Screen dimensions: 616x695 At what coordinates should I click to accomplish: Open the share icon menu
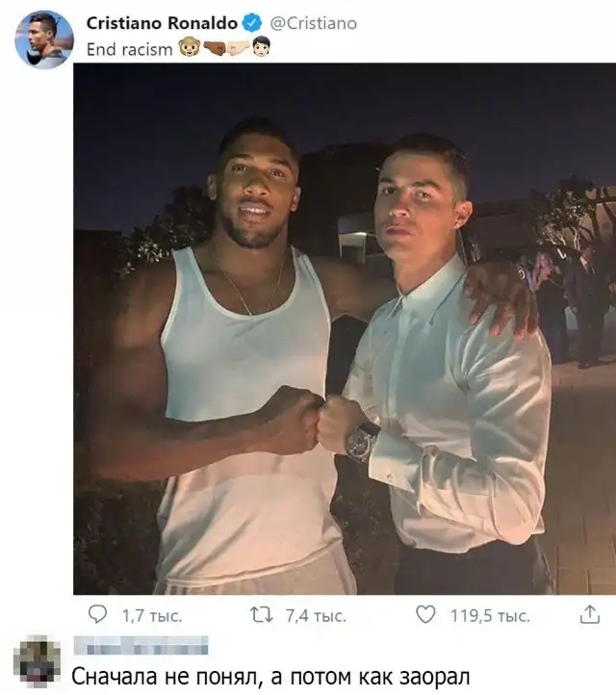pos(588,614)
